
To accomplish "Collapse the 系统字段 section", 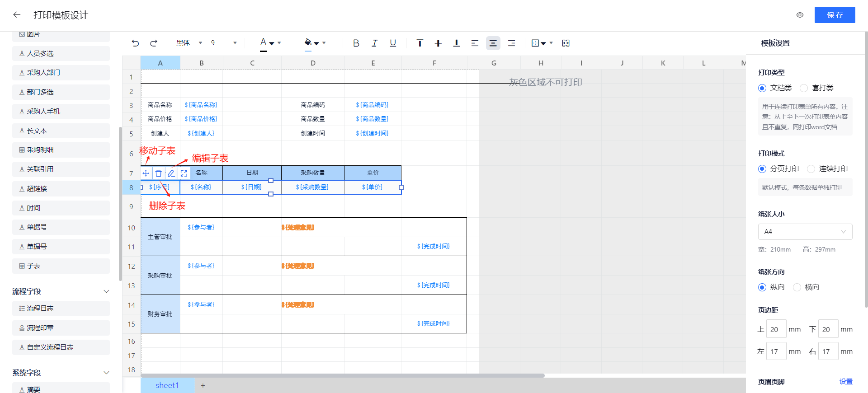I will 106,373.
